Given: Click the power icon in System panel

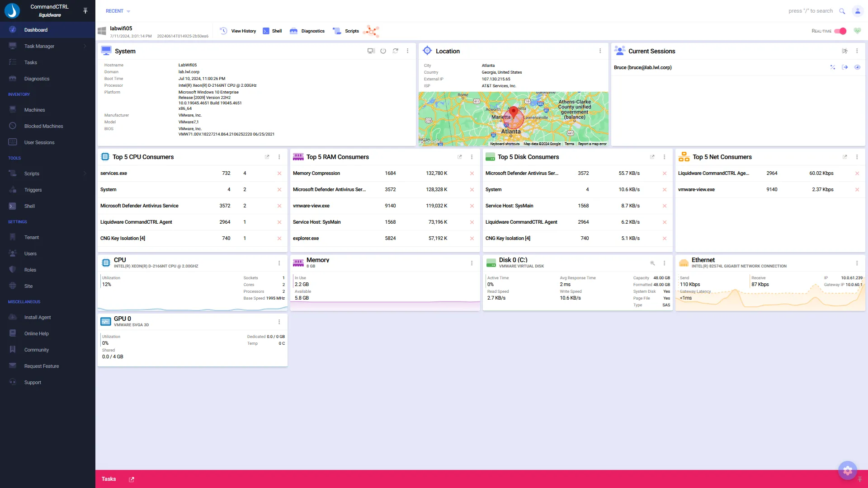Looking at the screenshot, I should pyautogui.click(x=383, y=51).
